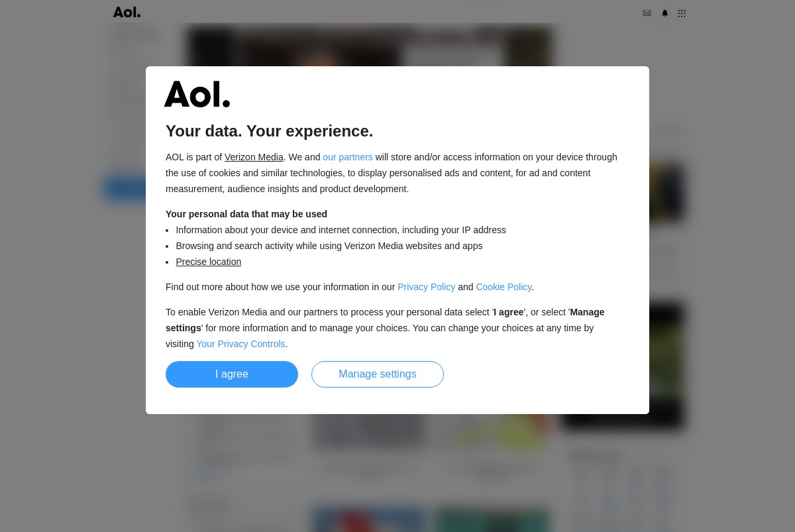795x532 pixels.
Task: Visit Your Privacy Controls link
Action: coord(240,344)
